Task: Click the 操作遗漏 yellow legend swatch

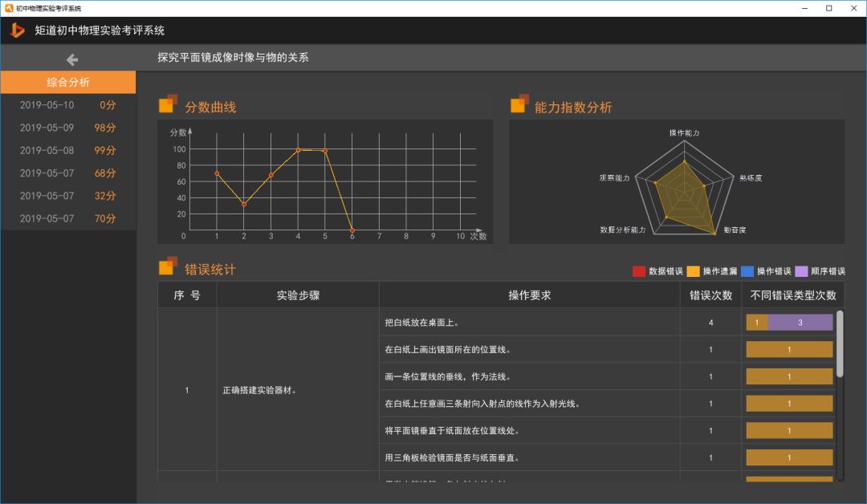Action: (x=693, y=271)
